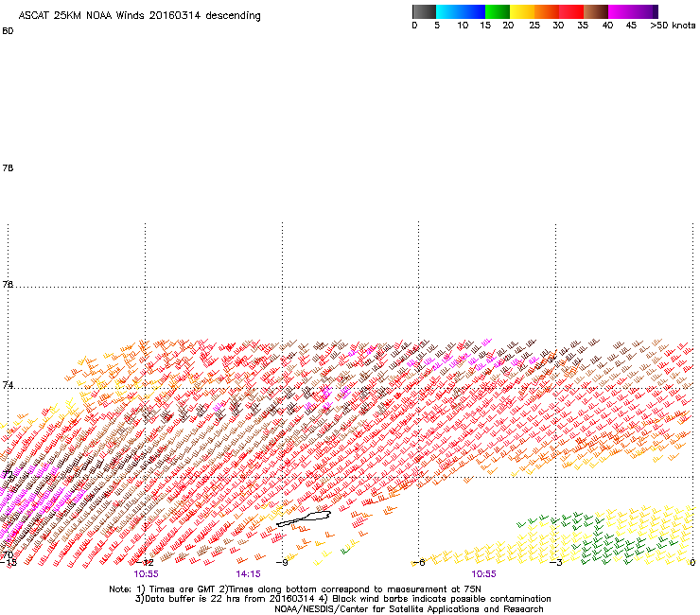700x615 pixels.
Task: Click the green 15-20 knots color bar segment
Action: tap(498, 11)
